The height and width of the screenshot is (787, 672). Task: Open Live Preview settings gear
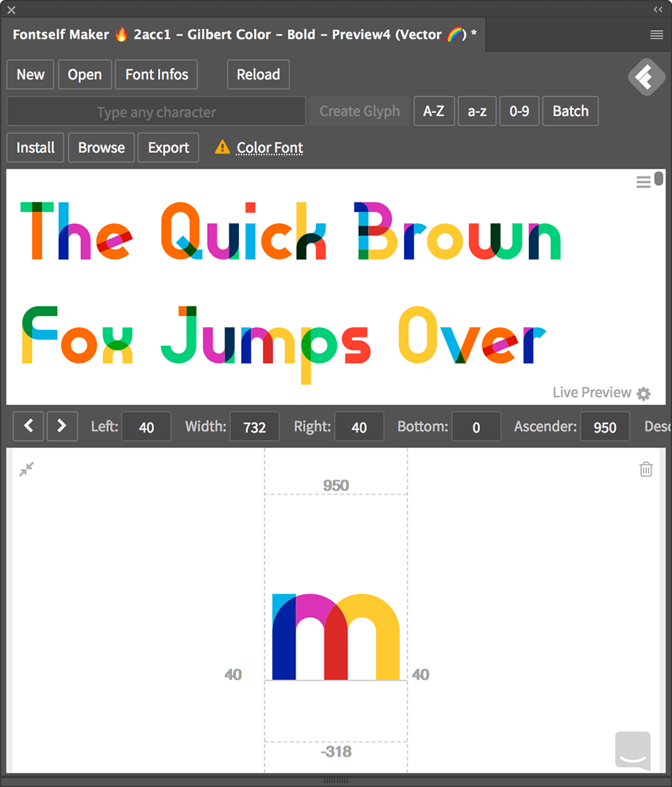click(644, 393)
